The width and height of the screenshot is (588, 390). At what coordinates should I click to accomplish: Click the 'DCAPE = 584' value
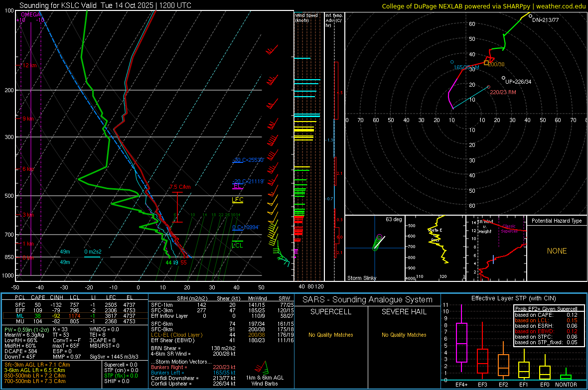(20, 351)
